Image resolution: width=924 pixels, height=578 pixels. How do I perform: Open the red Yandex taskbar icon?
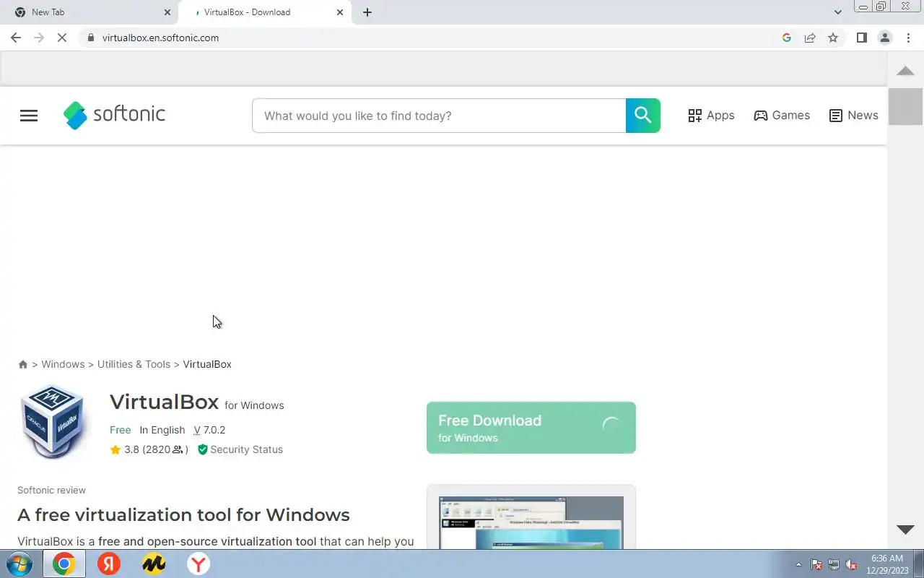(109, 564)
